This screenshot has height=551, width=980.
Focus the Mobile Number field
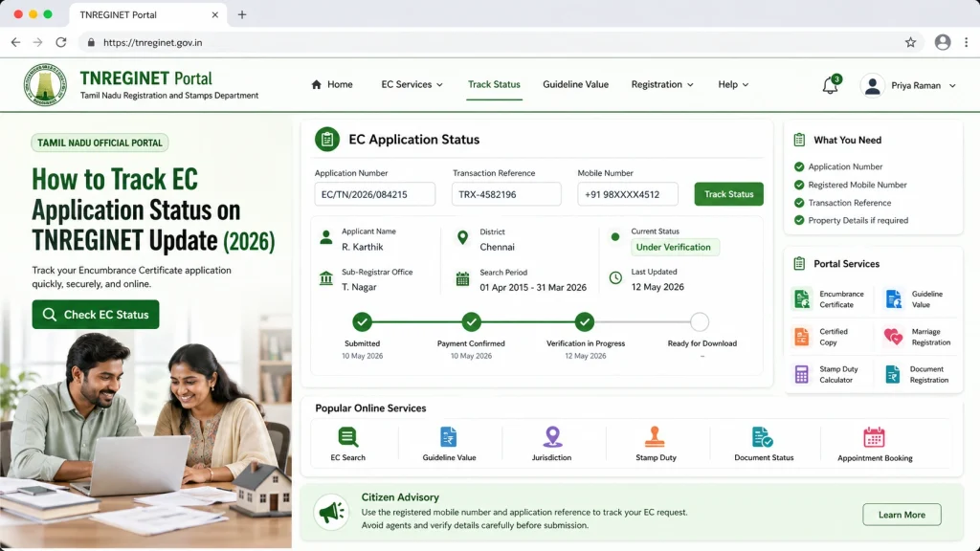628,194
